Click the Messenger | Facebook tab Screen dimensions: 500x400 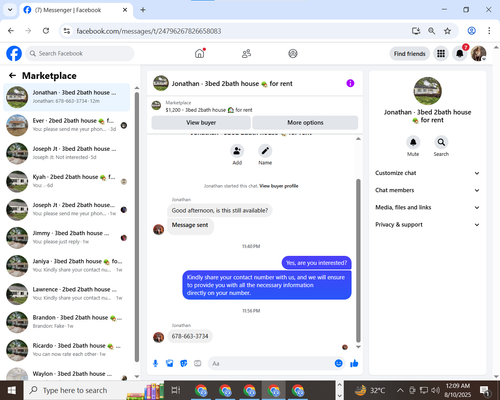tap(76, 10)
